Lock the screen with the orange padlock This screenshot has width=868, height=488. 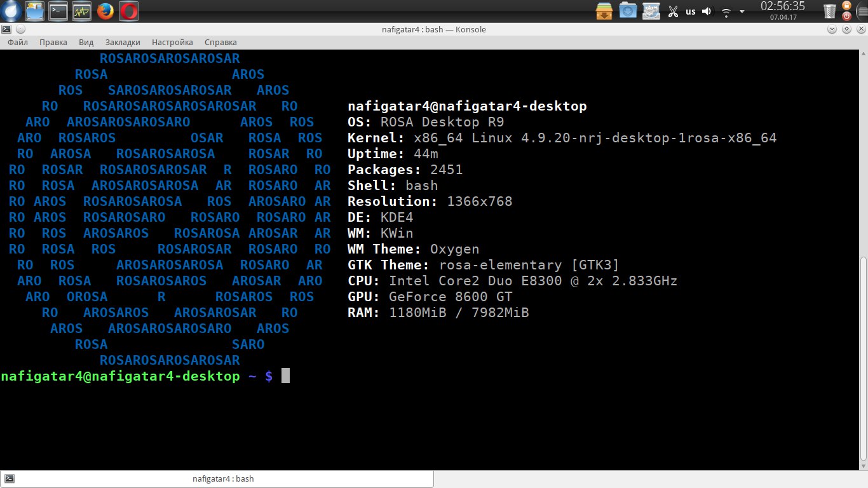846,5
